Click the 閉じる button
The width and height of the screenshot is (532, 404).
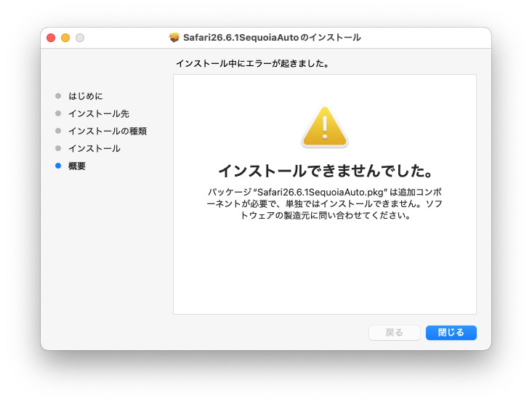tap(451, 332)
